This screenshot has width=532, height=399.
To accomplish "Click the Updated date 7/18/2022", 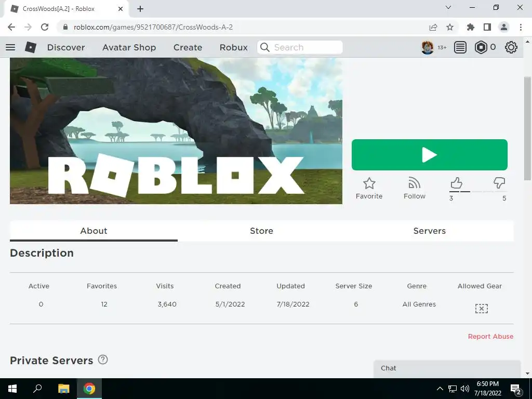I will 293,304.
